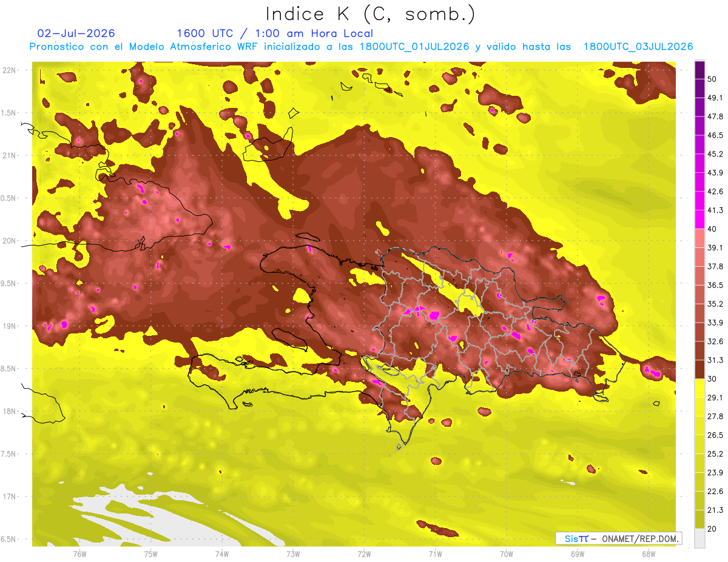This screenshot has width=728, height=562.
Task: Click the "50" value on the color scale
Action: 713,78
